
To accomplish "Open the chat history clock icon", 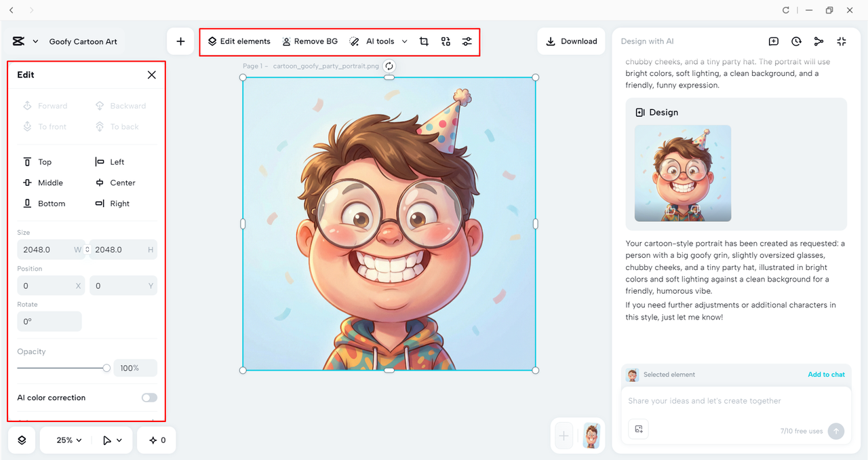I will tap(797, 41).
